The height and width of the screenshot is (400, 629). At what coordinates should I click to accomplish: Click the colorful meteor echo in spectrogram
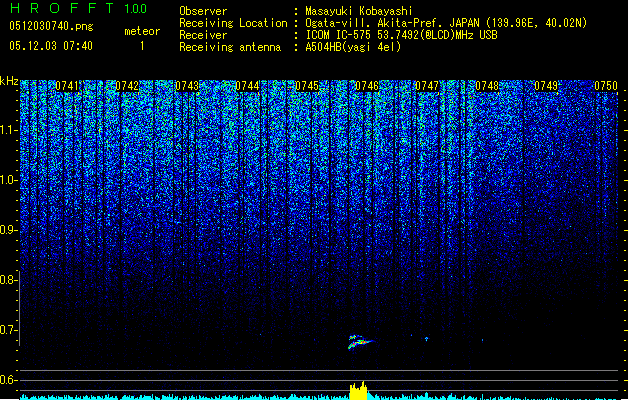tap(360, 342)
